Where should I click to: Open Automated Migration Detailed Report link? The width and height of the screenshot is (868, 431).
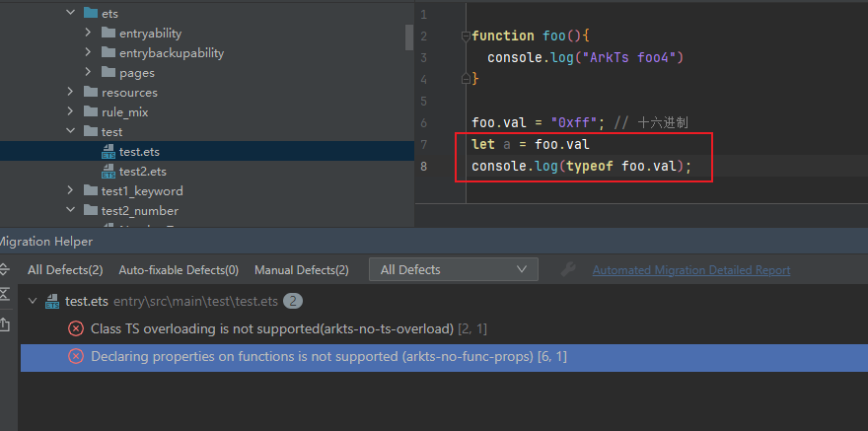coord(690,270)
